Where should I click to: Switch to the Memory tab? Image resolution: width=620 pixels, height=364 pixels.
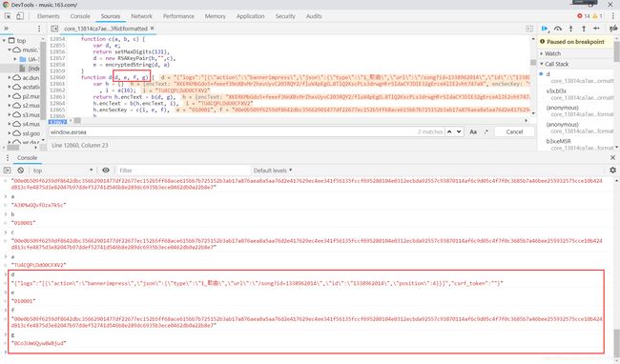(x=216, y=16)
